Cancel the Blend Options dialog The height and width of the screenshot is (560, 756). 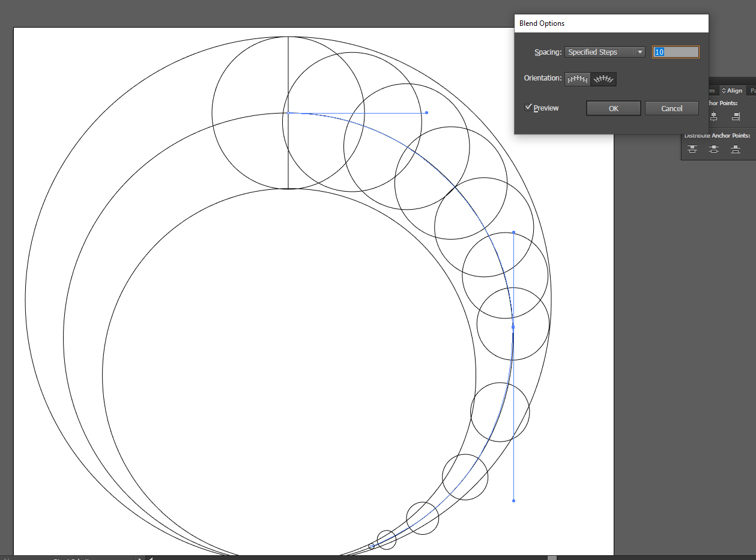[671, 108]
